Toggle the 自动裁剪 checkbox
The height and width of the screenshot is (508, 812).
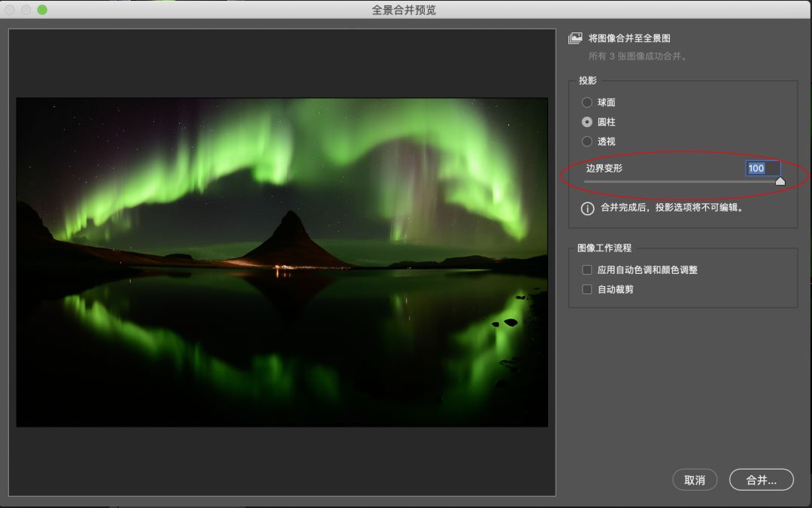[587, 289]
